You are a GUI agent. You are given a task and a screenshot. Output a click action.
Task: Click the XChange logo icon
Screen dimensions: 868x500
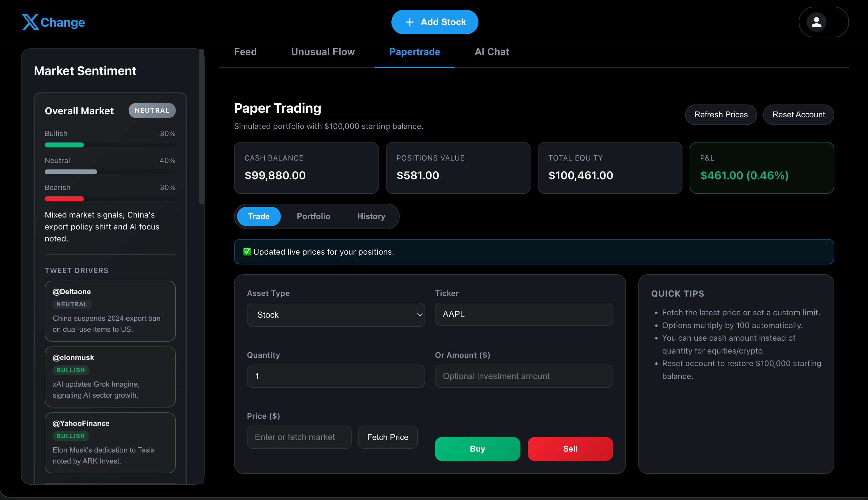(x=30, y=22)
